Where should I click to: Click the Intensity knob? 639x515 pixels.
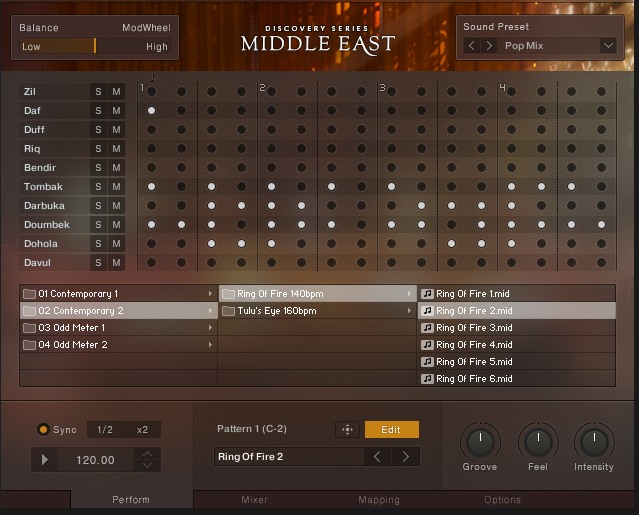pyautogui.click(x=594, y=442)
